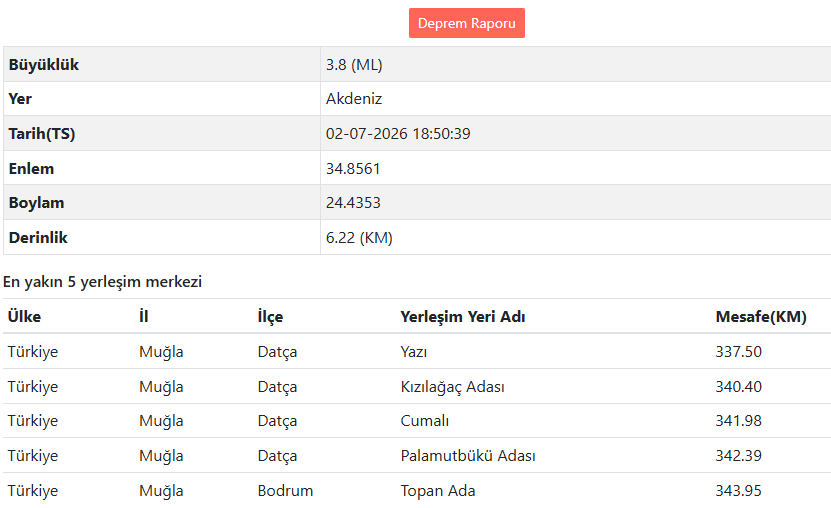Open the Deprem Raporu button
This screenshot has height=508, width=831.
pyautogui.click(x=466, y=23)
